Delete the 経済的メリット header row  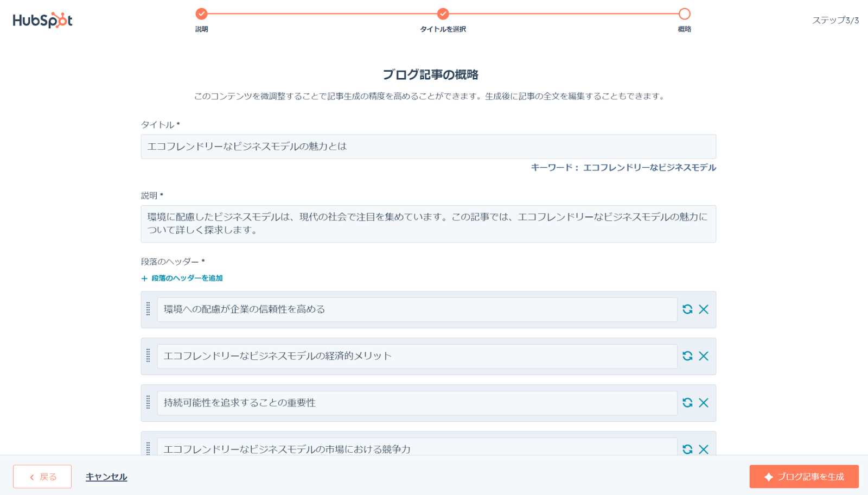tap(704, 356)
